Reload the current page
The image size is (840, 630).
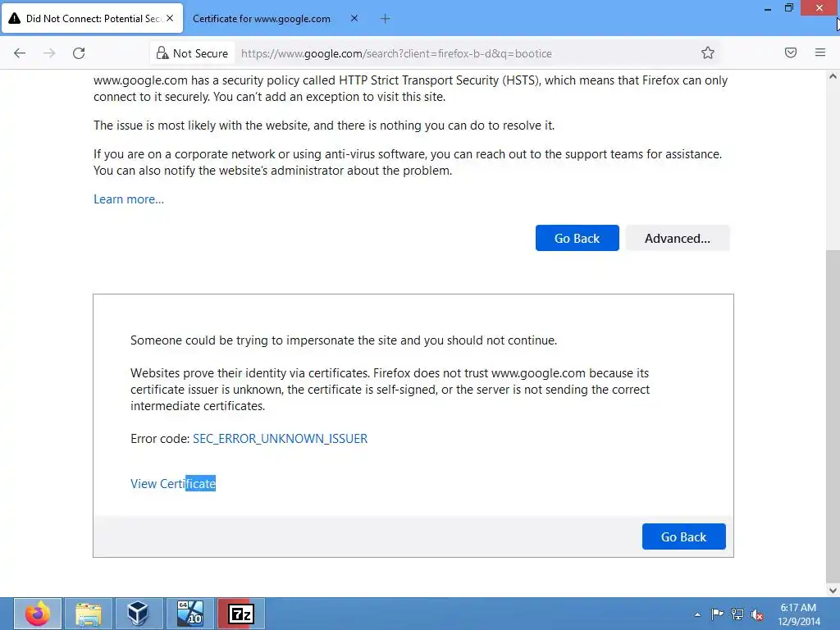[x=79, y=53]
